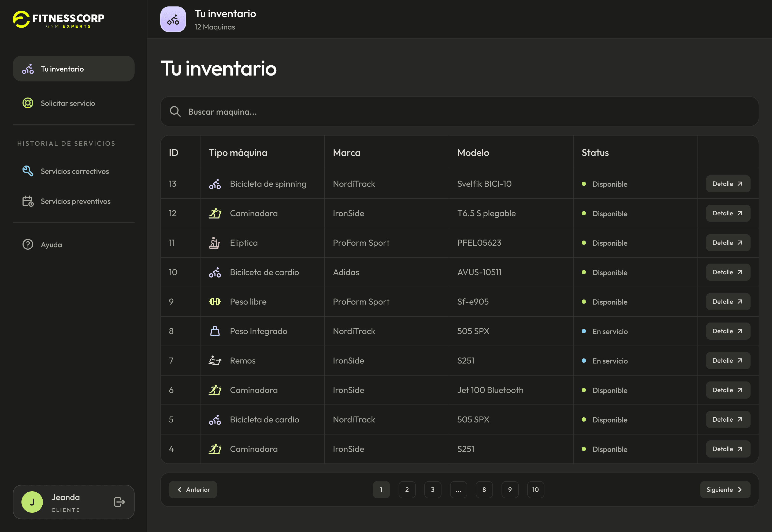Jump to page 8

click(x=484, y=490)
